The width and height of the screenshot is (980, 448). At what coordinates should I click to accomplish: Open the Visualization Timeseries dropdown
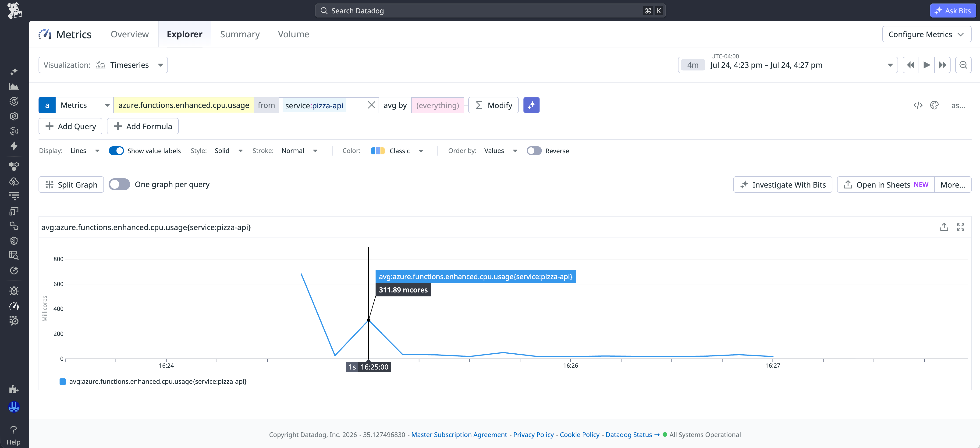pos(103,65)
